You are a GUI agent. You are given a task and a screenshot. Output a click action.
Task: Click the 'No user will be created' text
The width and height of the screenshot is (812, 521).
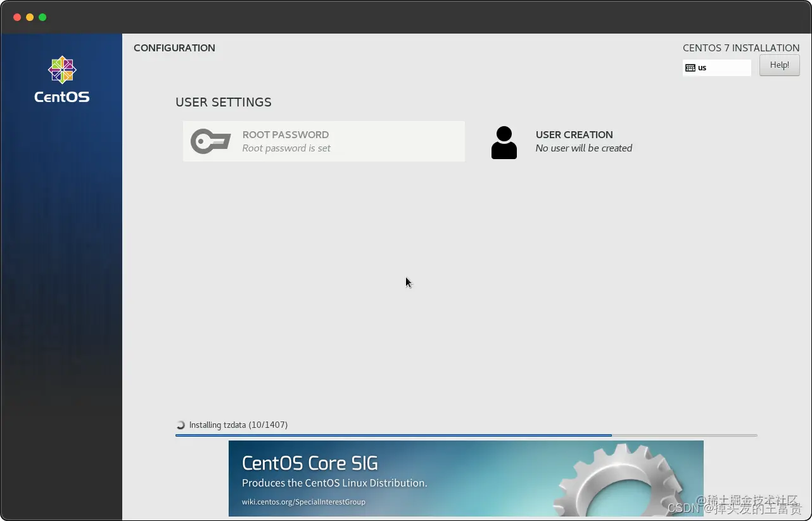click(584, 148)
